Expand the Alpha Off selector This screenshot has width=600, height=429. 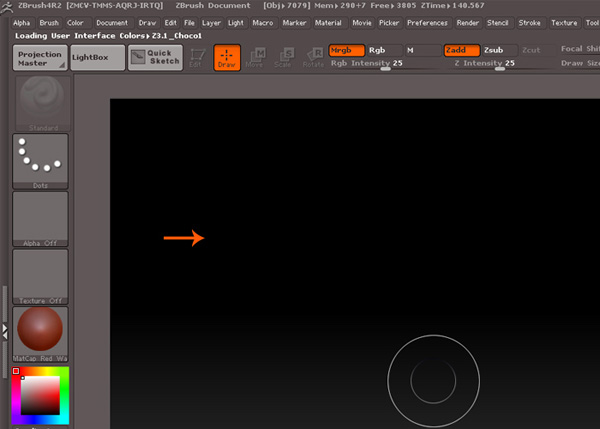tap(40, 218)
